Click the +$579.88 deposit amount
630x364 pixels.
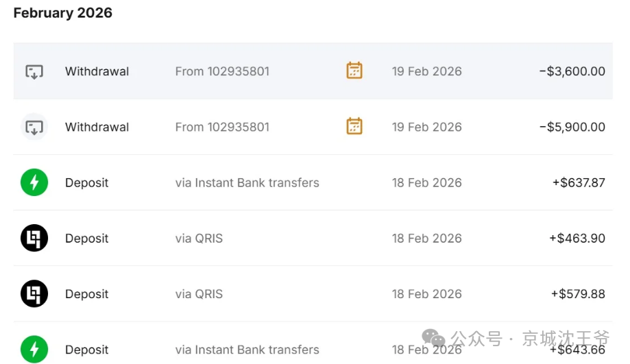click(x=577, y=294)
